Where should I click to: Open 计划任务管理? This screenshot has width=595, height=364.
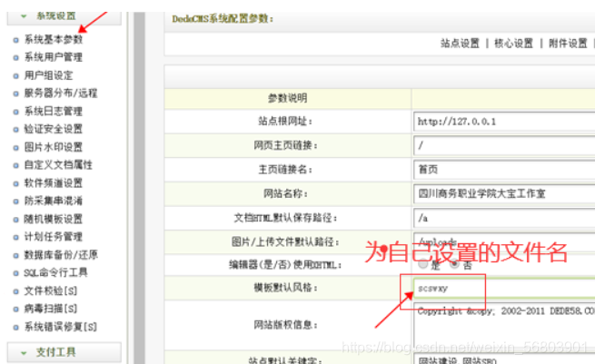point(54,237)
